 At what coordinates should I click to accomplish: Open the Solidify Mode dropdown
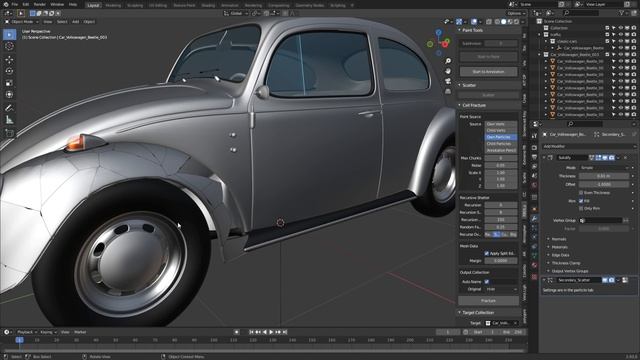(x=604, y=168)
